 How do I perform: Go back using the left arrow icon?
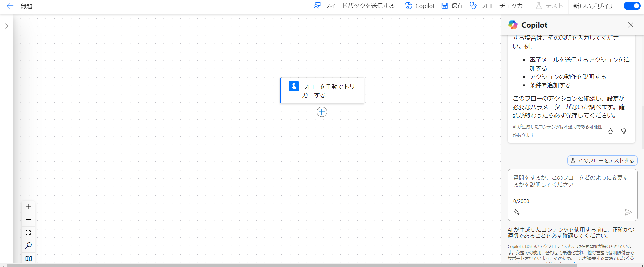(x=10, y=6)
